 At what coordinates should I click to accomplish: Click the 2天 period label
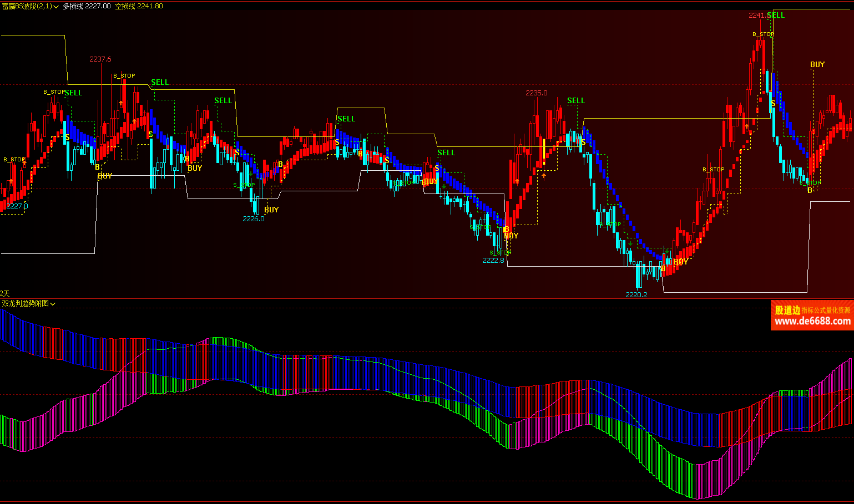point(5,293)
